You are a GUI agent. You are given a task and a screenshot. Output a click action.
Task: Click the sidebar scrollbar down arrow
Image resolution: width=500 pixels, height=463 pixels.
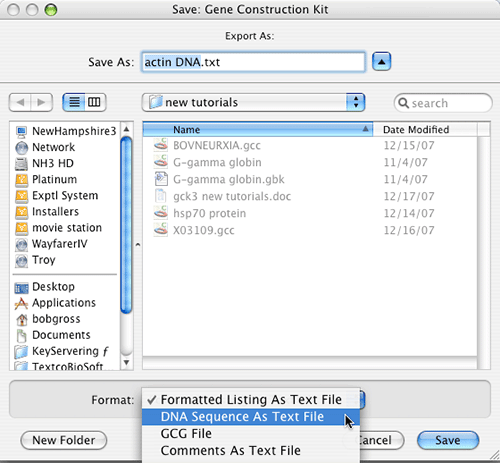(126, 362)
